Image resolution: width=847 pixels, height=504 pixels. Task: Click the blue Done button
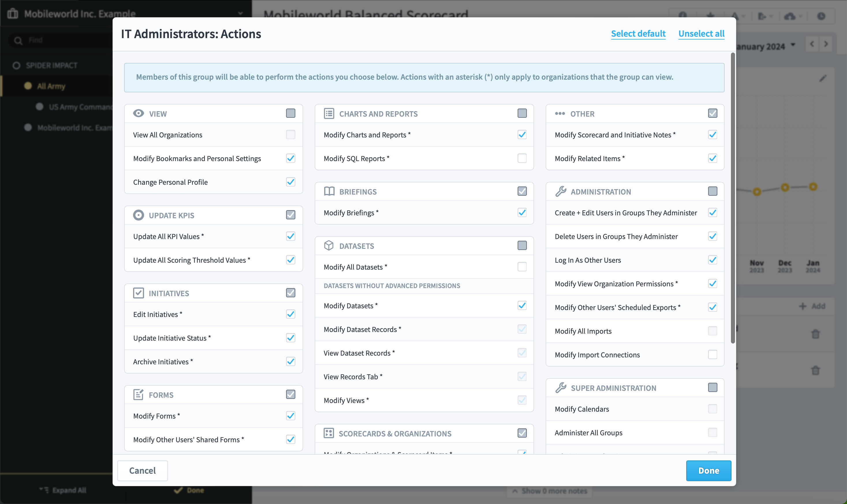point(708,471)
